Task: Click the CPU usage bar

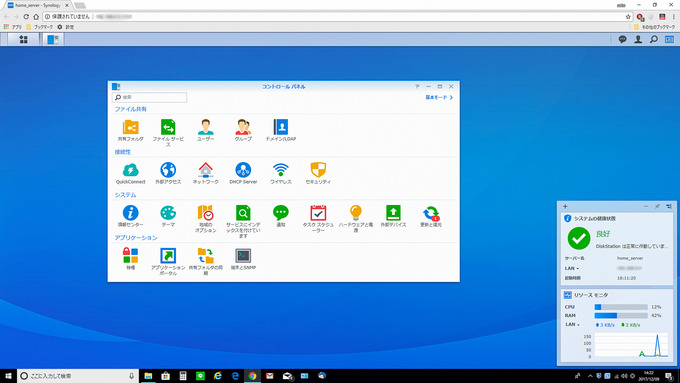Action: [x=621, y=307]
